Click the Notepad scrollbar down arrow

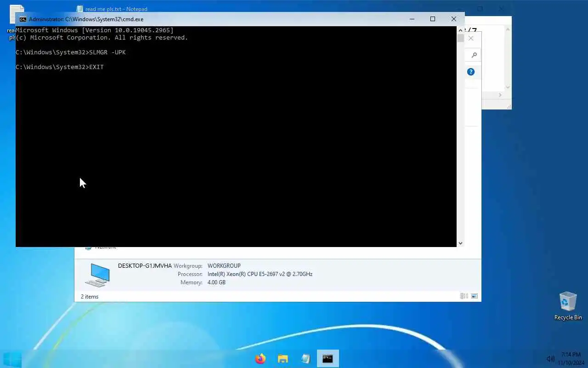[508, 87]
